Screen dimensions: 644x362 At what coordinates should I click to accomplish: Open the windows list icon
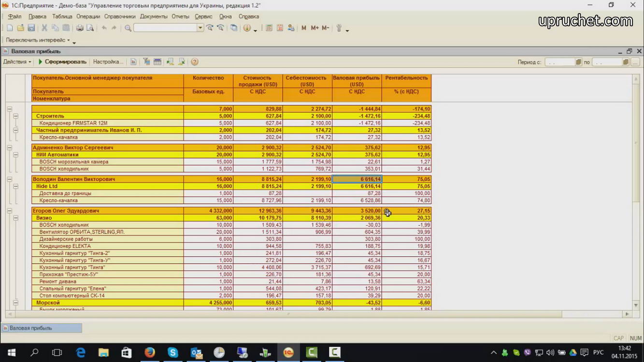234,28
